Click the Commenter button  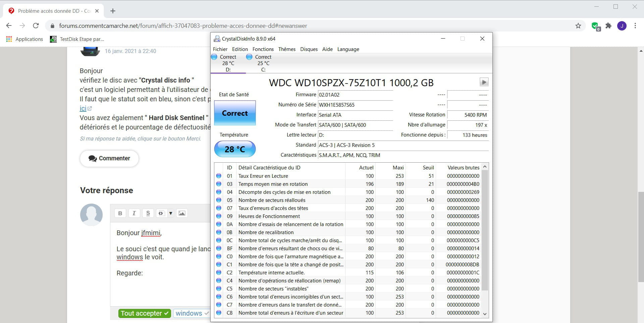point(109,158)
